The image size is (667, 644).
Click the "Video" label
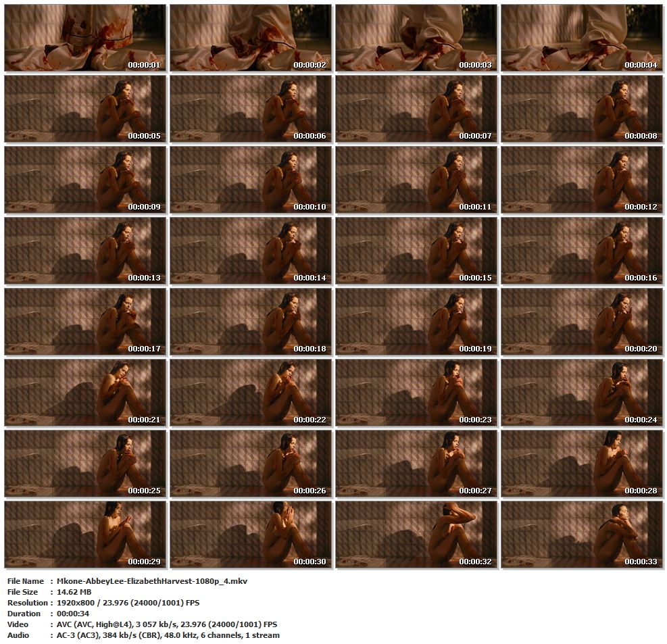pyautogui.click(x=18, y=624)
